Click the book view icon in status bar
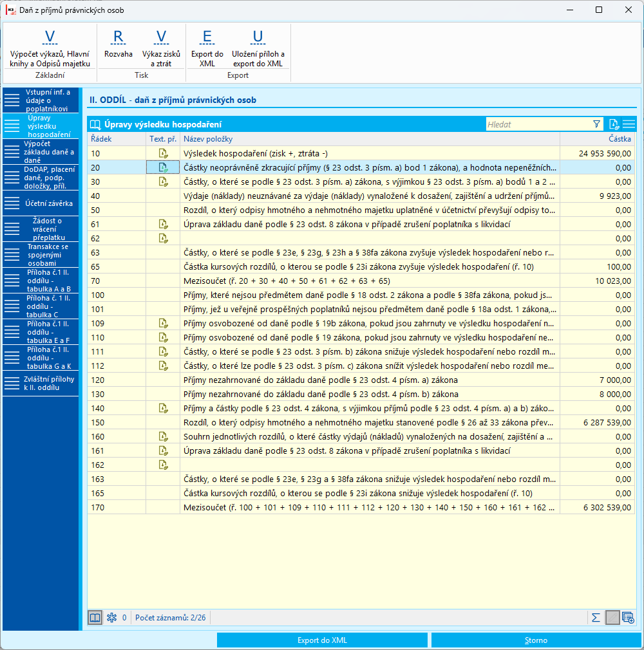Viewport: 644px width, 650px height. (95, 618)
